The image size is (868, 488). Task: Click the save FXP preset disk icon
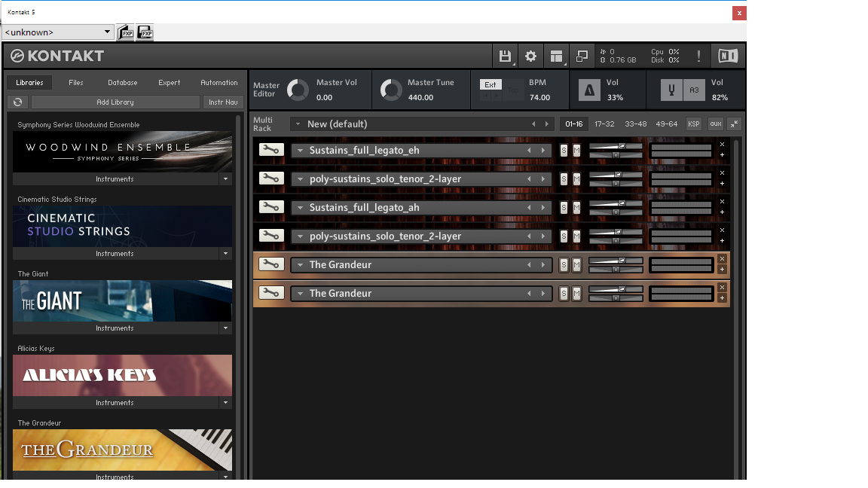(x=145, y=32)
